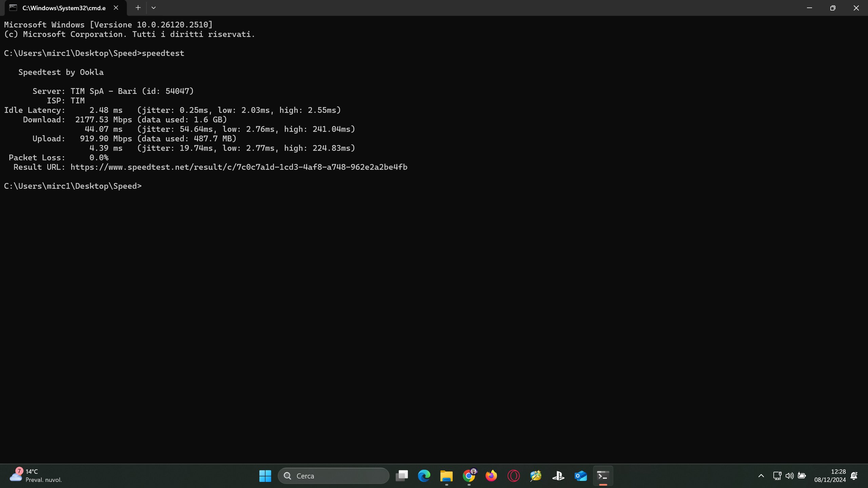Close the cmd.exe tab
Image resolution: width=868 pixels, height=488 pixels.
tap(116, 8)
